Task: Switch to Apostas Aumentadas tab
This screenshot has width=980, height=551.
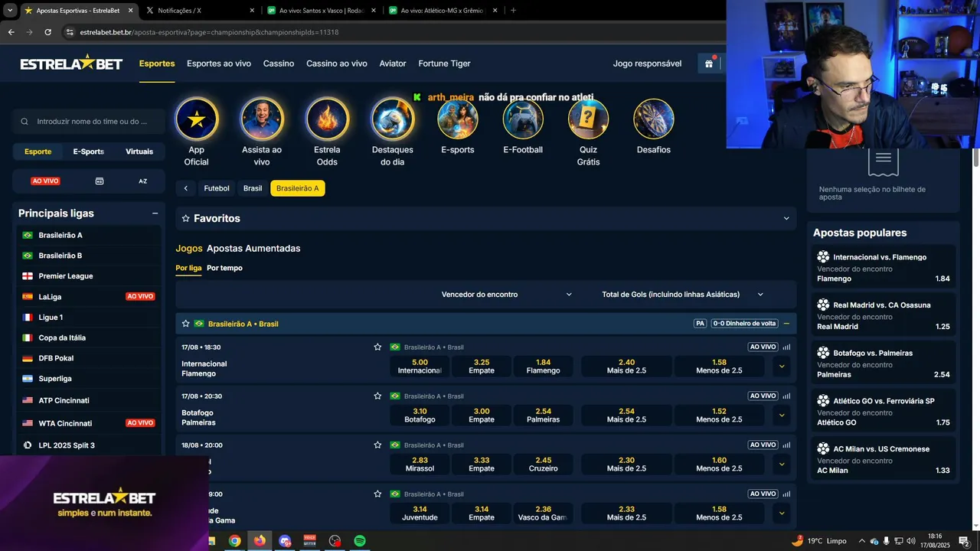Action: pos(253,248)
